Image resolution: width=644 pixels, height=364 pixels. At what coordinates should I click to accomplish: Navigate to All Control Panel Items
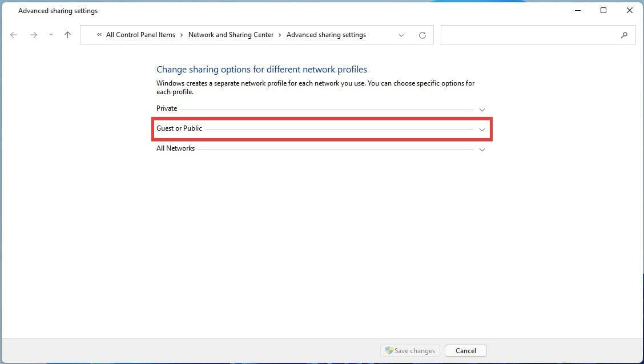tap(140, 35)
